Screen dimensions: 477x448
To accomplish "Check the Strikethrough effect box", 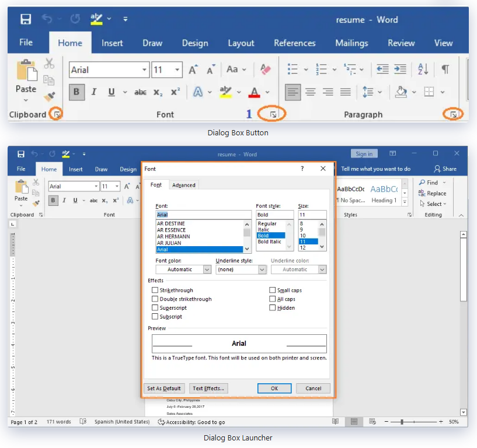I will (x=155, y=290).
